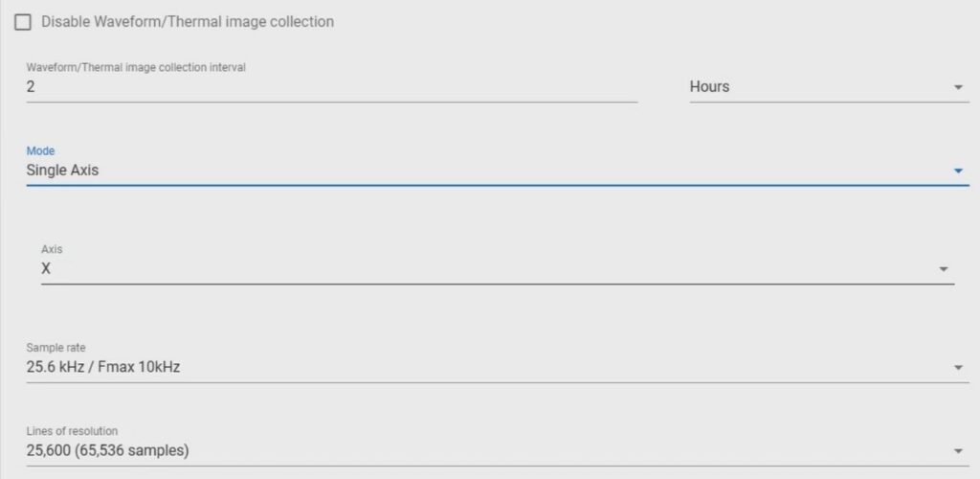Click the 'Lines of resolution' field label

click(x=72, y=431)
